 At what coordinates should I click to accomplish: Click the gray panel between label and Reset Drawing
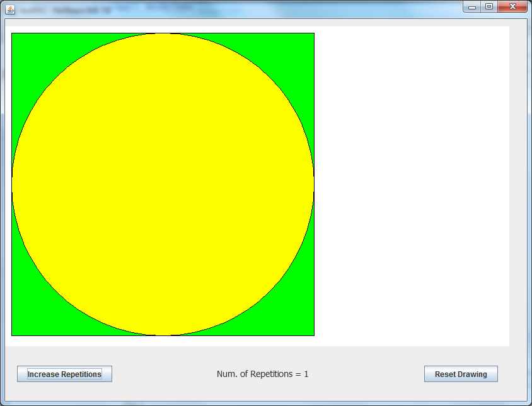(366, 374)
